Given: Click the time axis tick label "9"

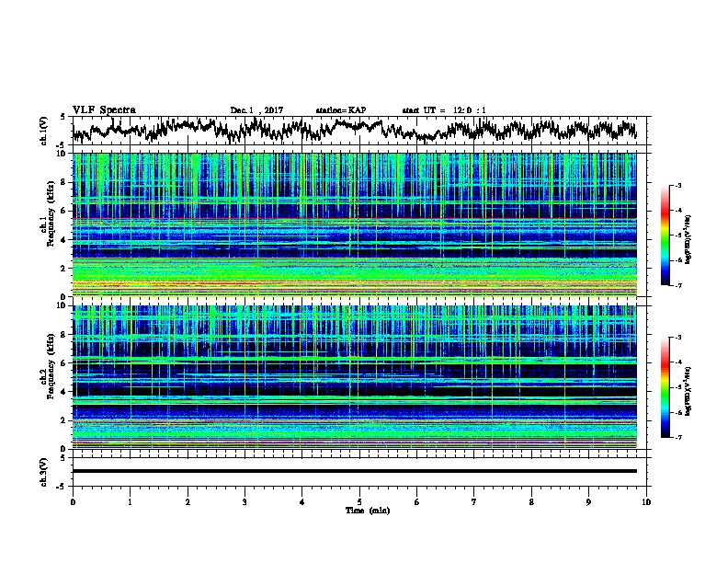Looking at the screenshot, I should click(x=588, y=502).
